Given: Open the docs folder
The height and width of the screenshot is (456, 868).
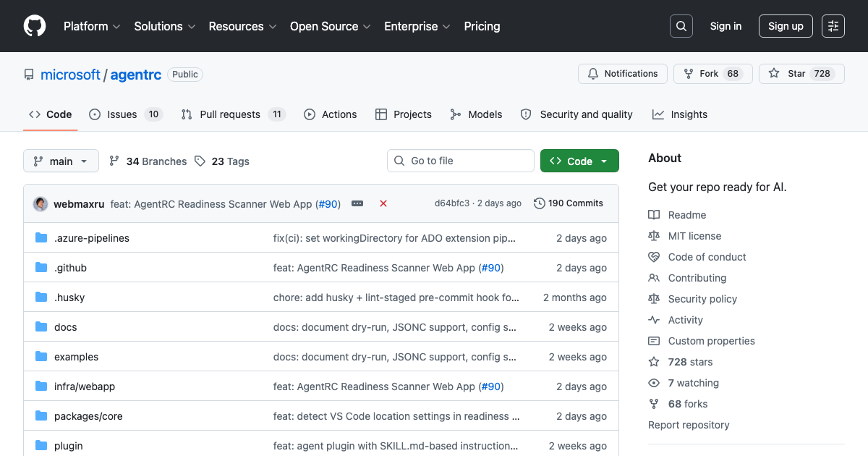Looking at the screenshot, I should click(65, 327).
